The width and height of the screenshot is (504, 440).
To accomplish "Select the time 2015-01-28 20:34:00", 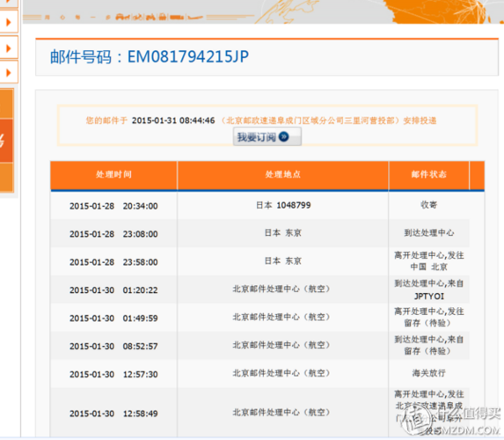I will click(x=113, y=206).
